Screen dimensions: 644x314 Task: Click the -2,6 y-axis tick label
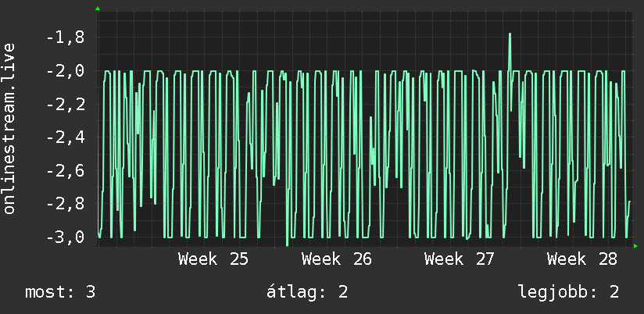coord(66,170)
